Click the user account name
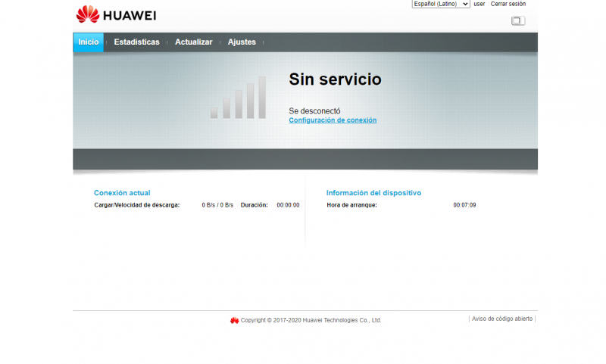 tap(479, 4)
